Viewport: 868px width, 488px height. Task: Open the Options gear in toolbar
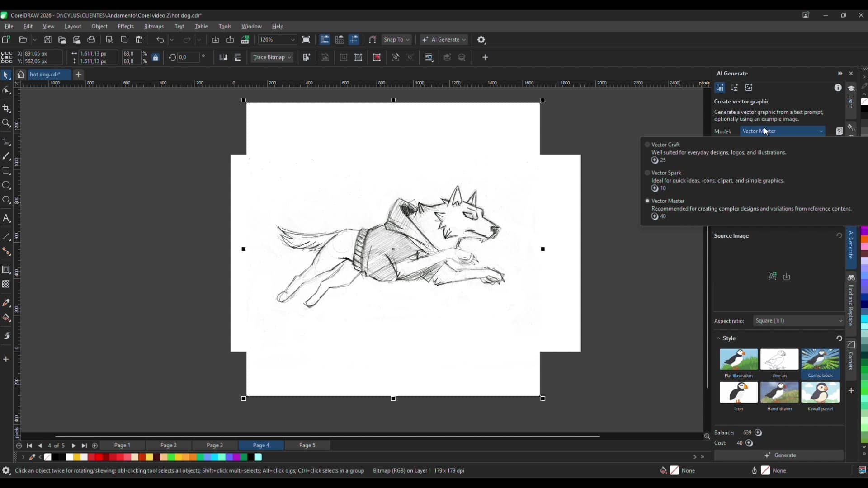coord(481,40)
